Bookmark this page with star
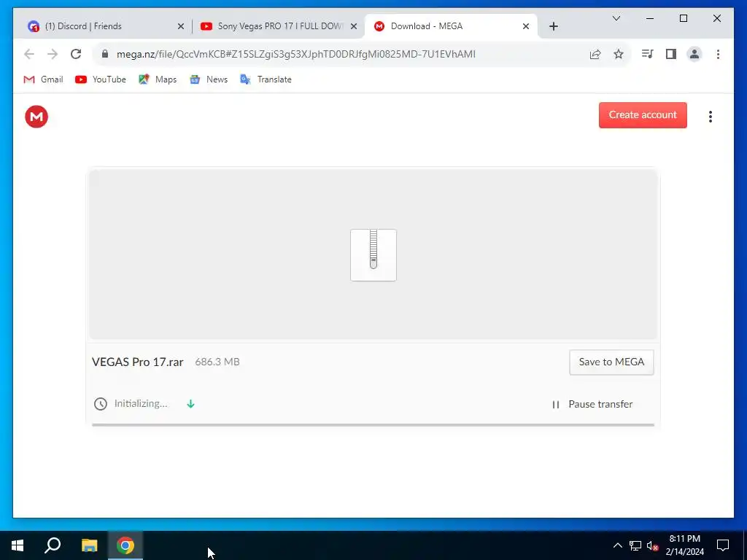The height and width of the screenshot is (560, 747). click(x=619, y=54)
